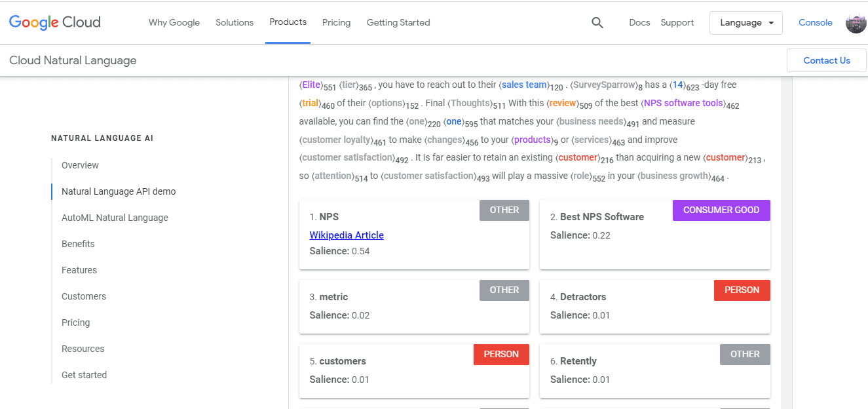Click the profile avatar picture
The width and height of the screenshot is (868, 409).
tap(856, 22)
